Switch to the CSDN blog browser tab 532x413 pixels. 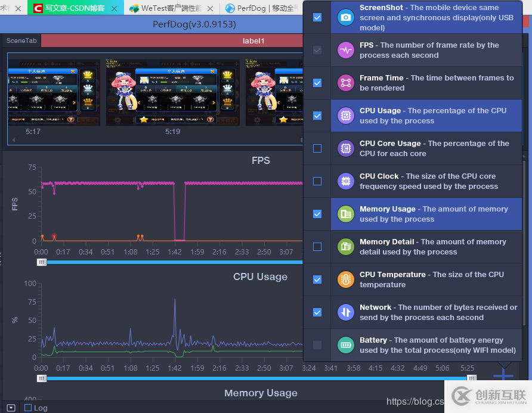75,8
